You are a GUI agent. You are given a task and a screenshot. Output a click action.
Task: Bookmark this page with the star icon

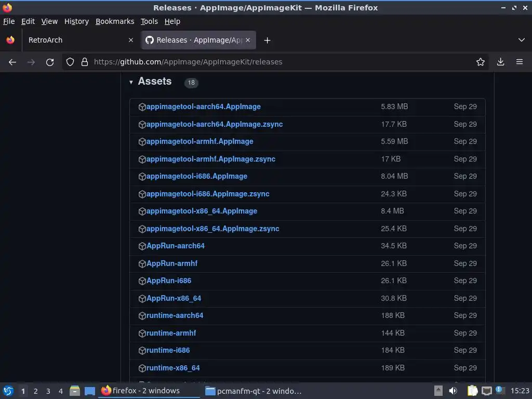[x=481, y=62]
